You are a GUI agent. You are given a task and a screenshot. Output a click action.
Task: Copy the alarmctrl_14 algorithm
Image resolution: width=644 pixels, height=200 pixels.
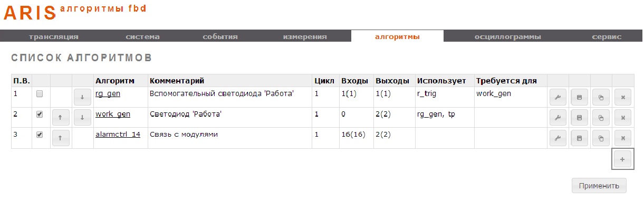(x=601, y=138)
